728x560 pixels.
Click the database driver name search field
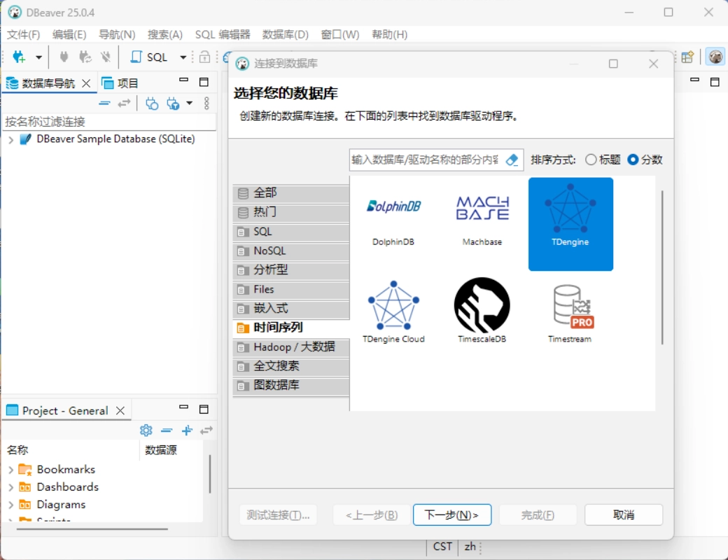(425, 160)
